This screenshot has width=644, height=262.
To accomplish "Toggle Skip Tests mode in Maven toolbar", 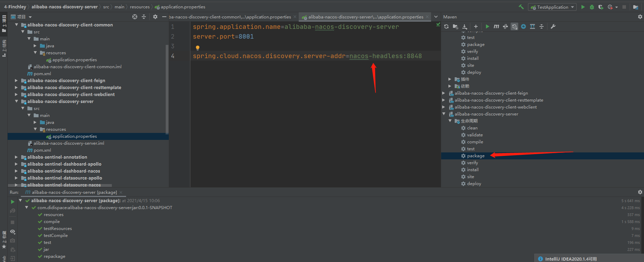I will (x=505, y=26).
